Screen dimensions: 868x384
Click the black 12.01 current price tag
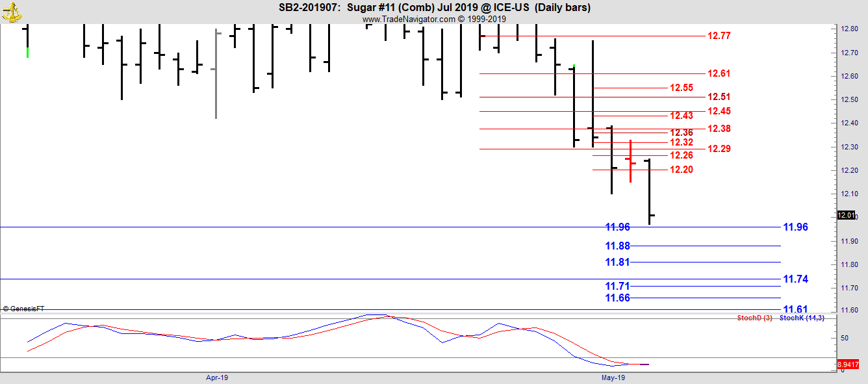tap(846, 216)
